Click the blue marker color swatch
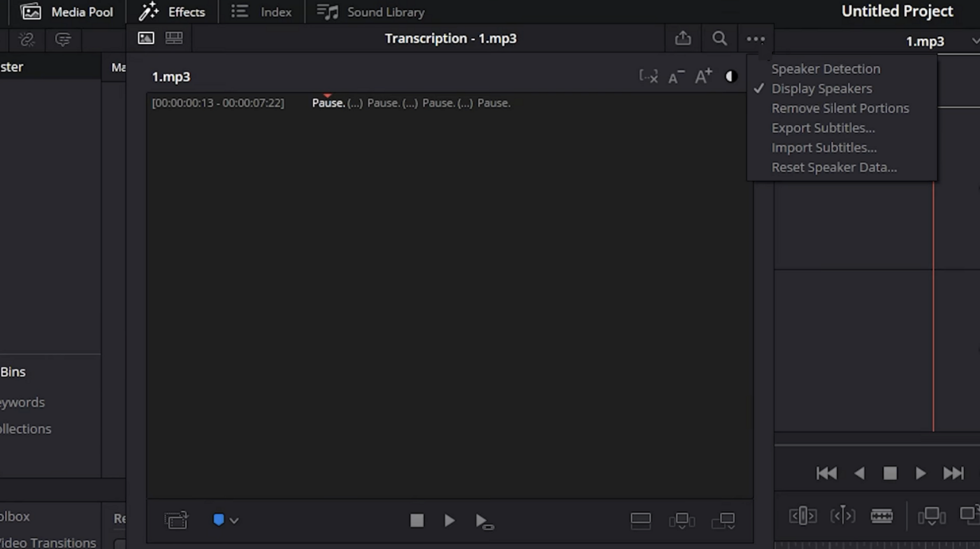The width and height of the screenshot is (980, 549). point(219,520)
